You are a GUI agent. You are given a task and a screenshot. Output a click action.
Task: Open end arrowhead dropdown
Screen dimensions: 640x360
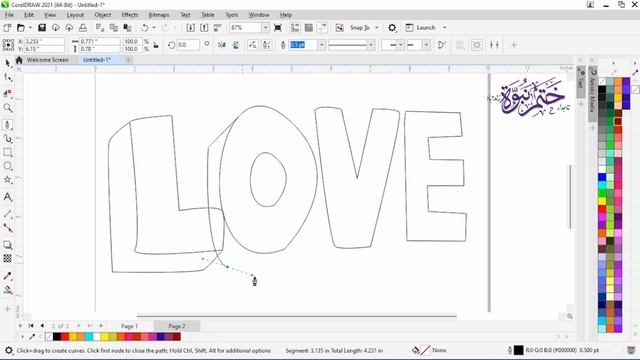pyautogui.click(x=426, y=45)
